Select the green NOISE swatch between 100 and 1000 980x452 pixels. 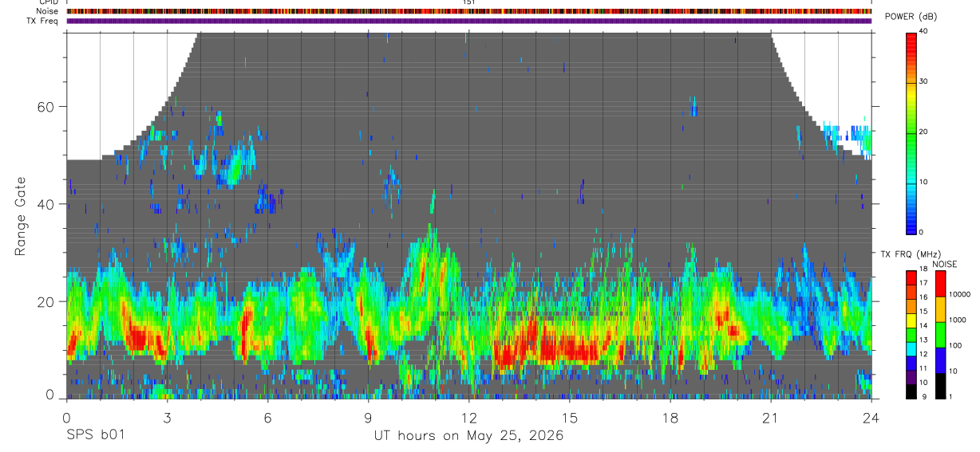click(x=939, y=334)
